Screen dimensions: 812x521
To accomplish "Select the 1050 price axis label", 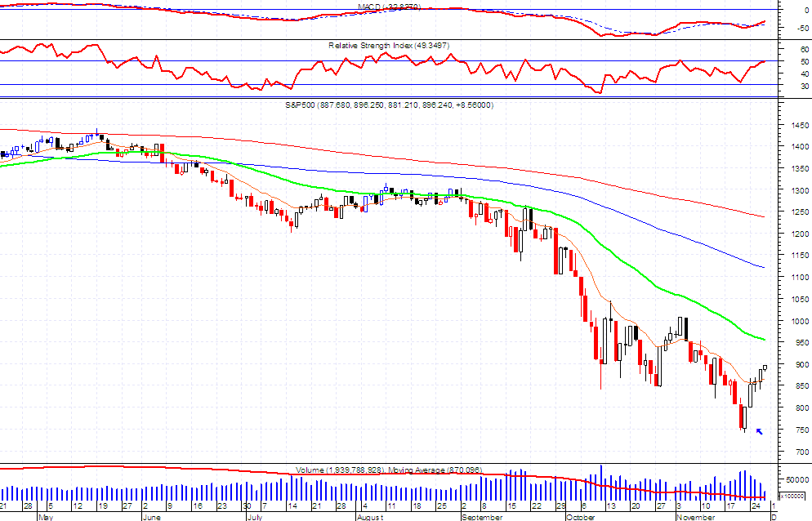I will (x=800, y=300).
